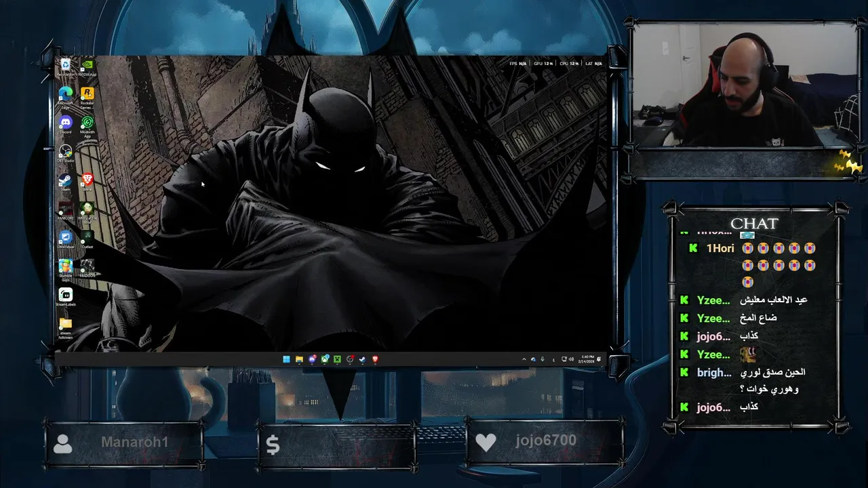868x488 pixels.
Task: Open the volume control in tray
Action: 571,359
